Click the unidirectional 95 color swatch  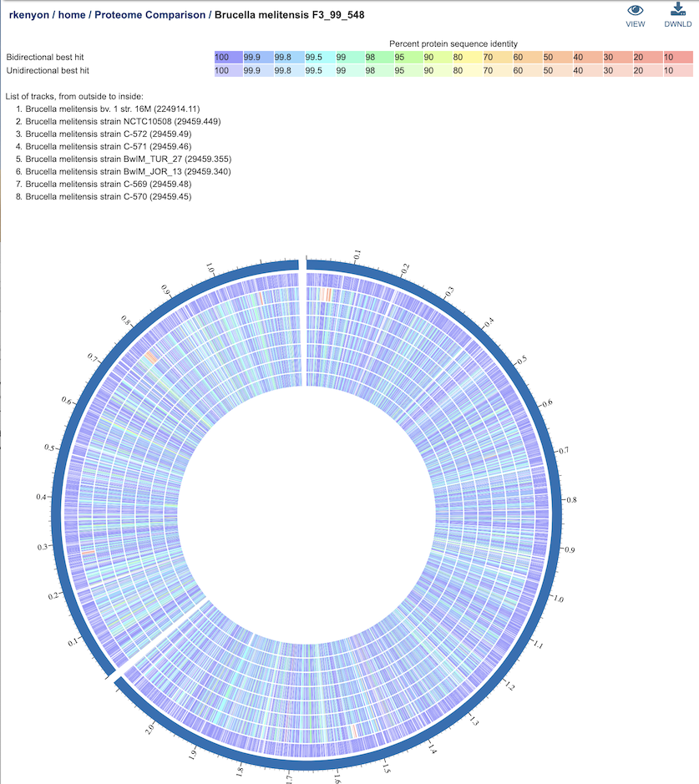click(x=408, y=70)
